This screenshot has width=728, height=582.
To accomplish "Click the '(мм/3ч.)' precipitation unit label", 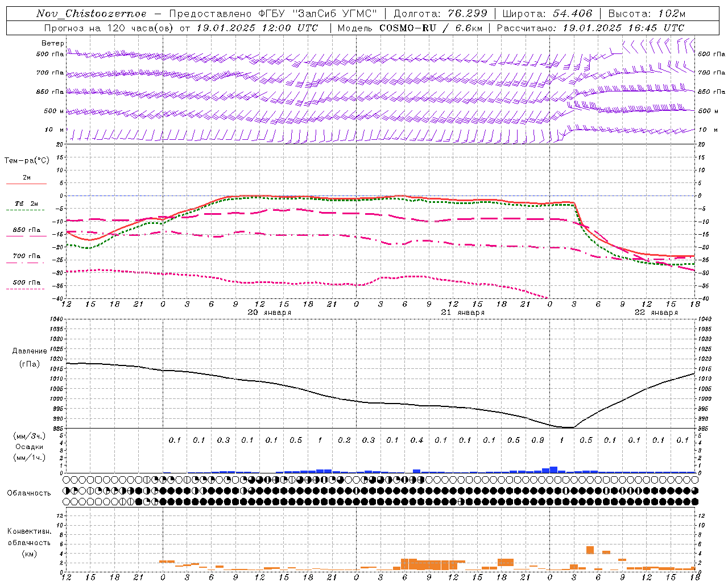I will click(x=29, y=436).
